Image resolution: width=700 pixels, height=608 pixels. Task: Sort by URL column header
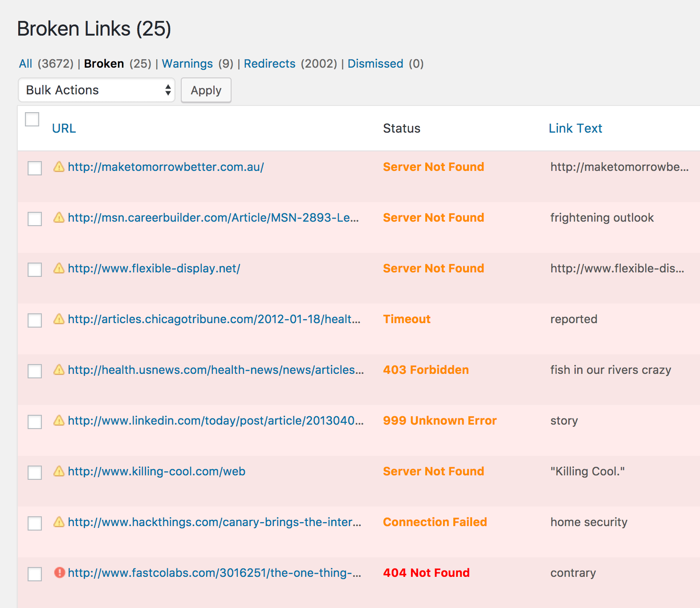point(64,128)
